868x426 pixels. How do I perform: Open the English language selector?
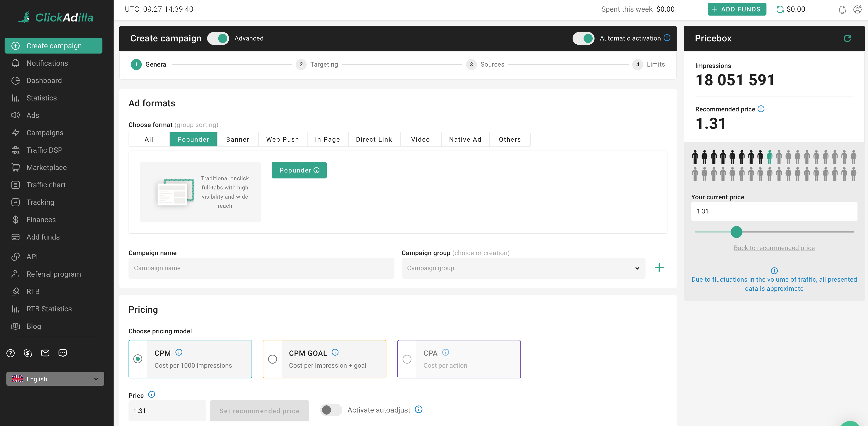click(55, 379)
